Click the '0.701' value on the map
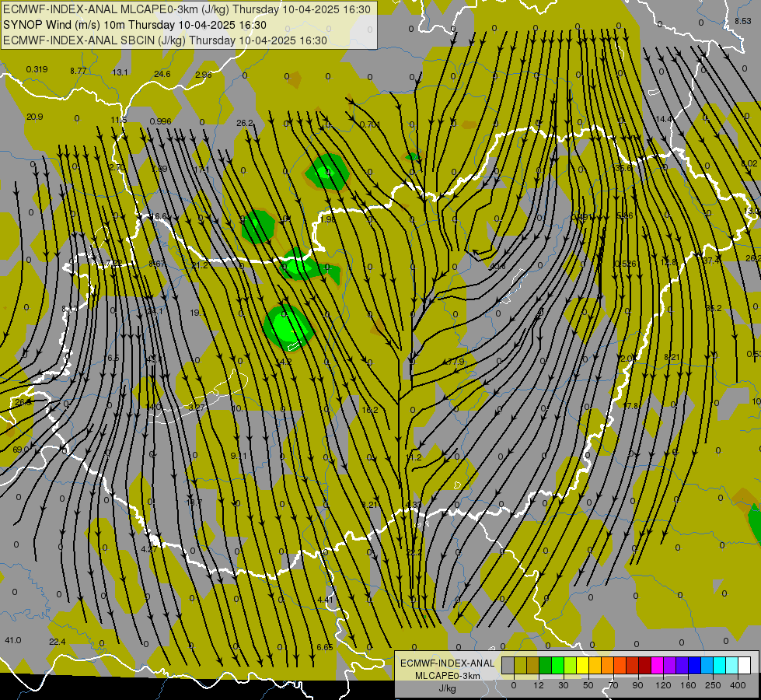The image size is (761, 700). point(370,124)
